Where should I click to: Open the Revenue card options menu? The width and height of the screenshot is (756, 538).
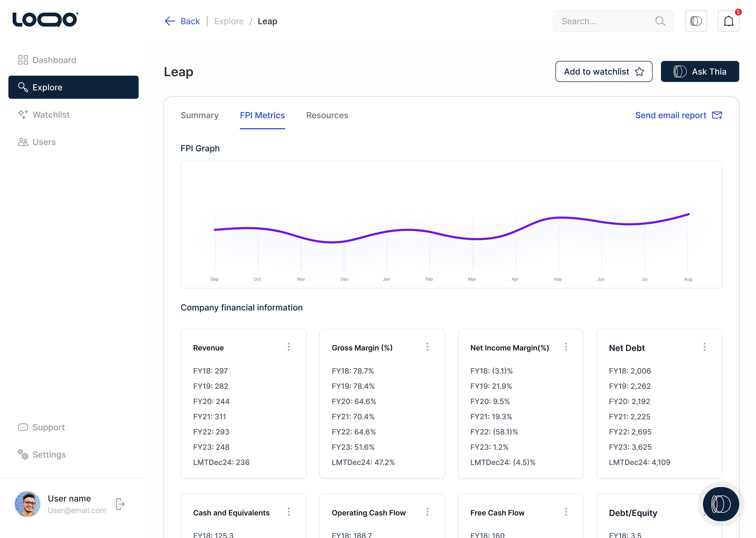tap(289, 347)
